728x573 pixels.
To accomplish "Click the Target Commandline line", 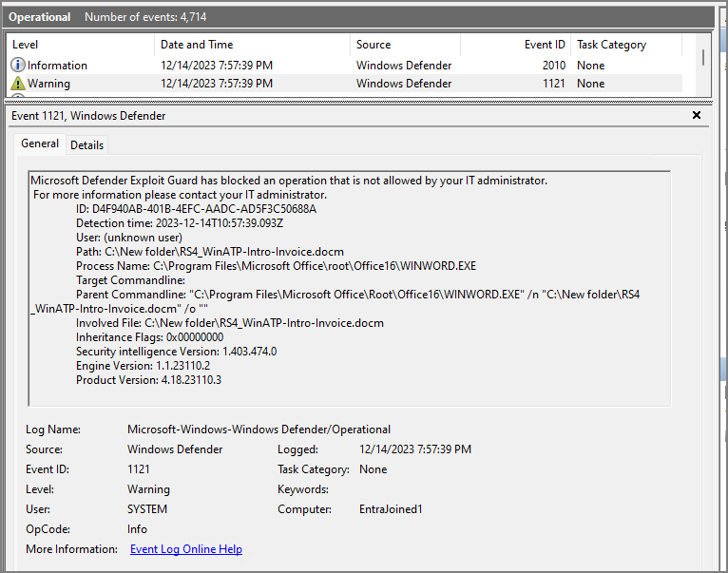I will pos(130,280).
